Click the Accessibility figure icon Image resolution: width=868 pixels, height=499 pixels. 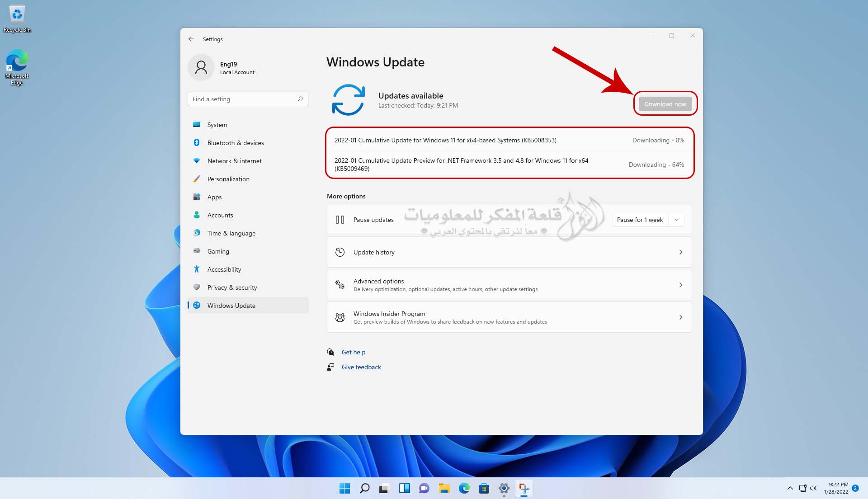click(197, 269)
